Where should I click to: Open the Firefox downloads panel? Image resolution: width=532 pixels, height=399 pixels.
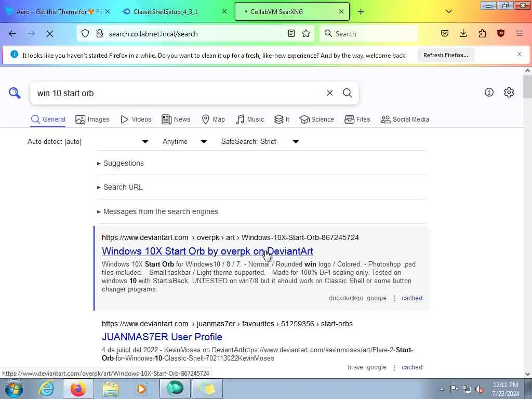(x=463, y=33)
